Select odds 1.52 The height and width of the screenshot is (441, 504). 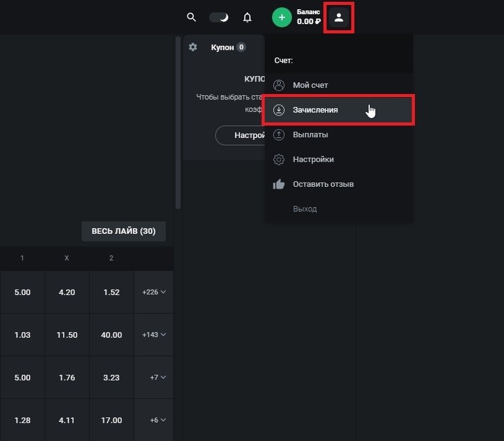(x=111, y=292)
